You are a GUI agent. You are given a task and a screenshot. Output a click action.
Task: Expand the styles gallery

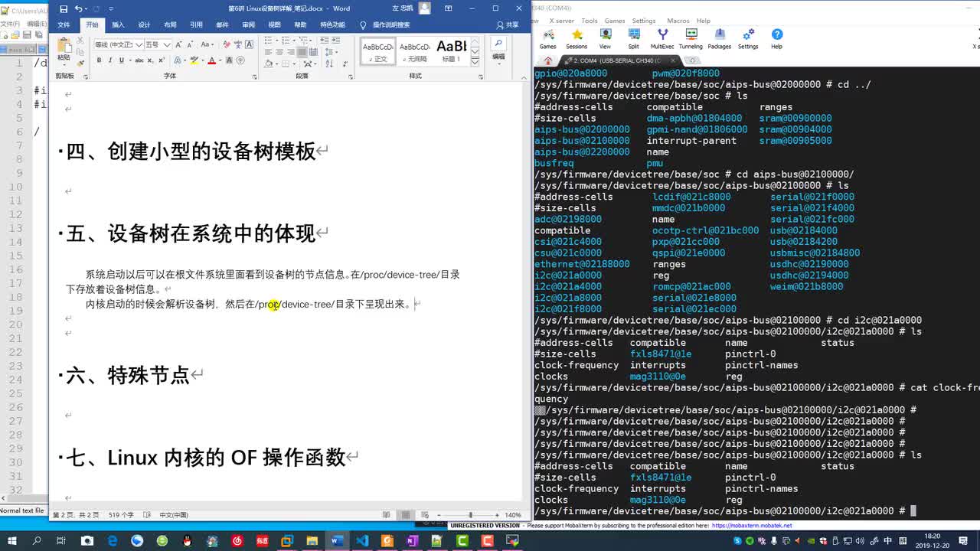point(475,62)
